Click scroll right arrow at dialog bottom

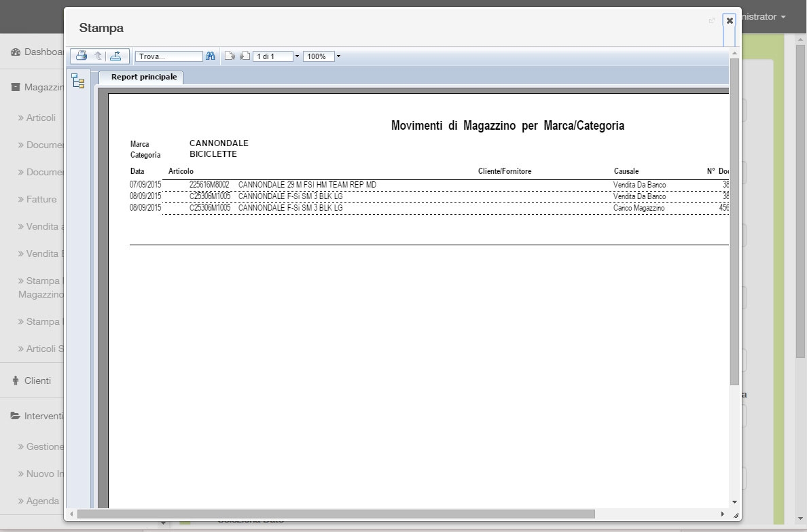click(723, 514)
